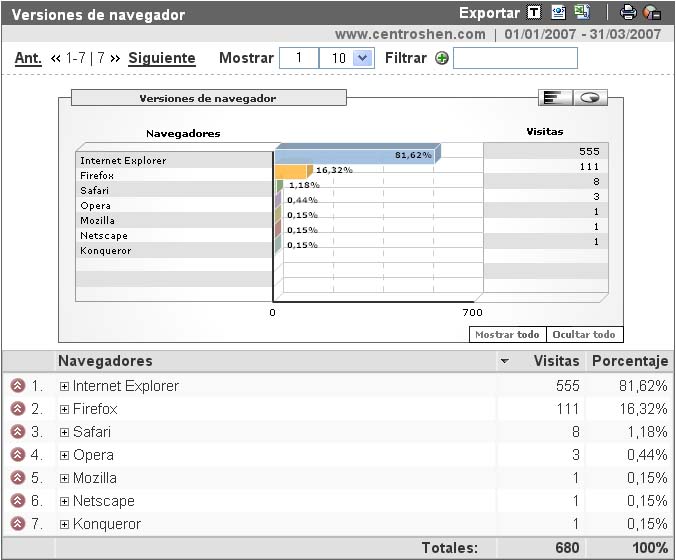Click Netscape label in the chart list
Viewport: 676px width, 560px height.
pyautogui.click(x=104, y=235)
